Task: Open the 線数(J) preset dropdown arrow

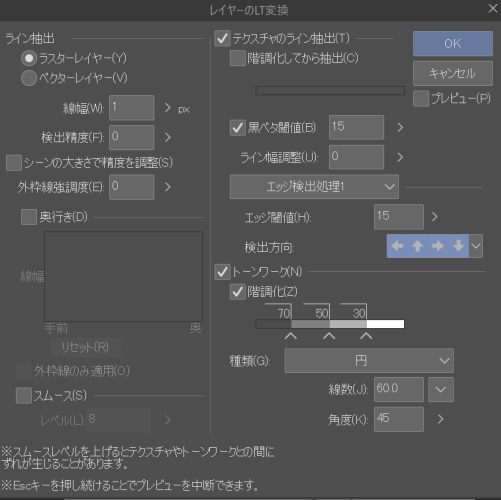Action: tap(441, 390)
